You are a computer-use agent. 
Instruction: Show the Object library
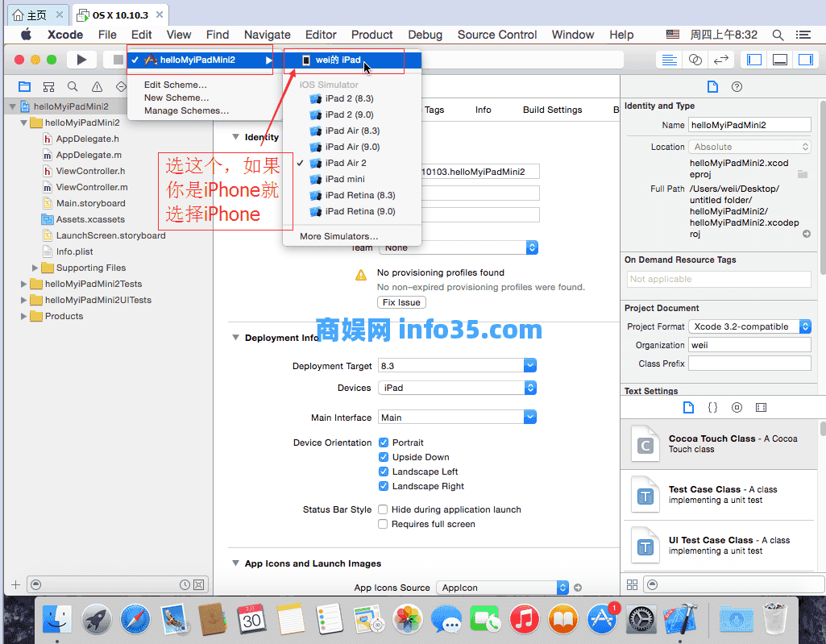pyautogui.click(x=737, y=407)
